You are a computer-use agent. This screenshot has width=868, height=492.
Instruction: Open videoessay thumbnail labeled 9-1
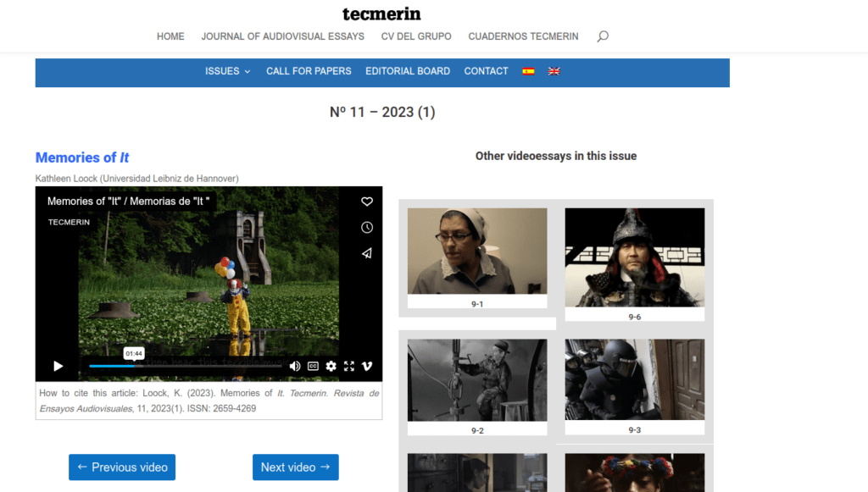pos(477,251)
